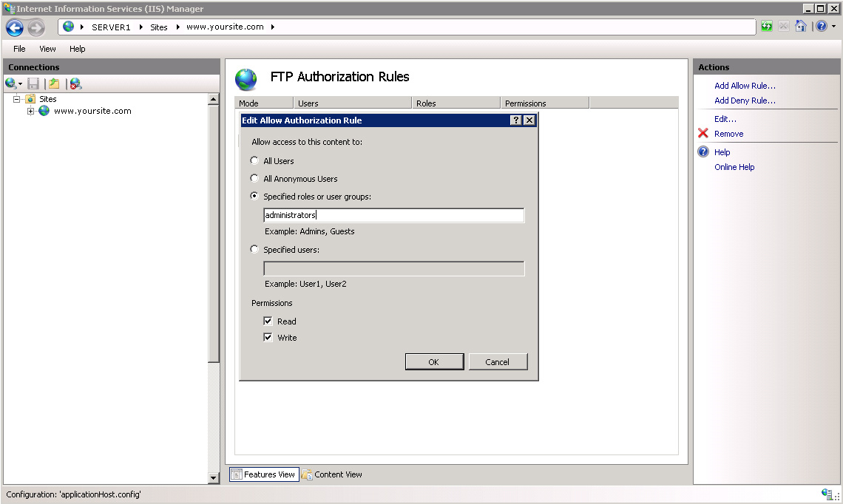Click the Help link in Actions pane
Viewport: 843px width, 504px height.
[722, 152]
